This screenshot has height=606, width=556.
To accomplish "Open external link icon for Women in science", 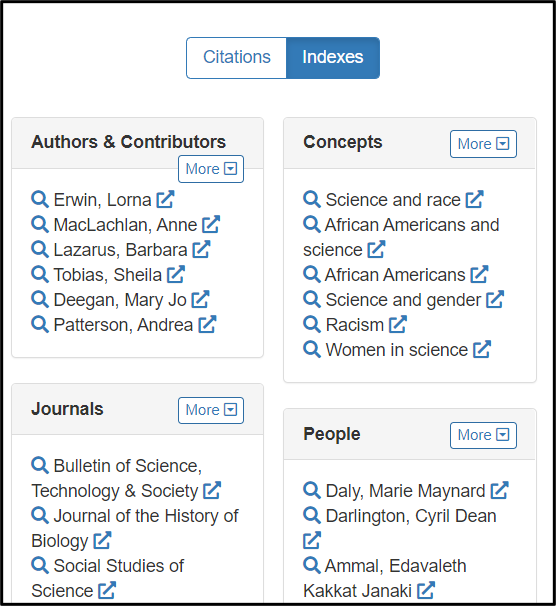I will [482, 349].
